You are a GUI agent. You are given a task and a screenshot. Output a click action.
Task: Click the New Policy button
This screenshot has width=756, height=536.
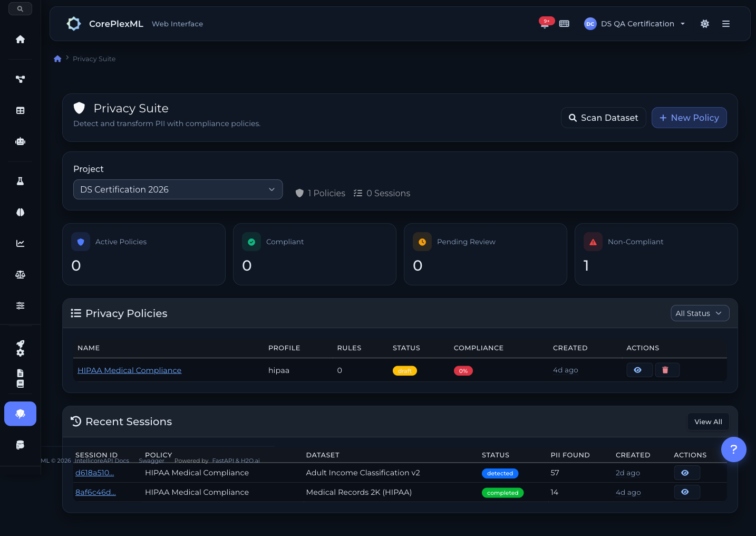pos(689,118)
